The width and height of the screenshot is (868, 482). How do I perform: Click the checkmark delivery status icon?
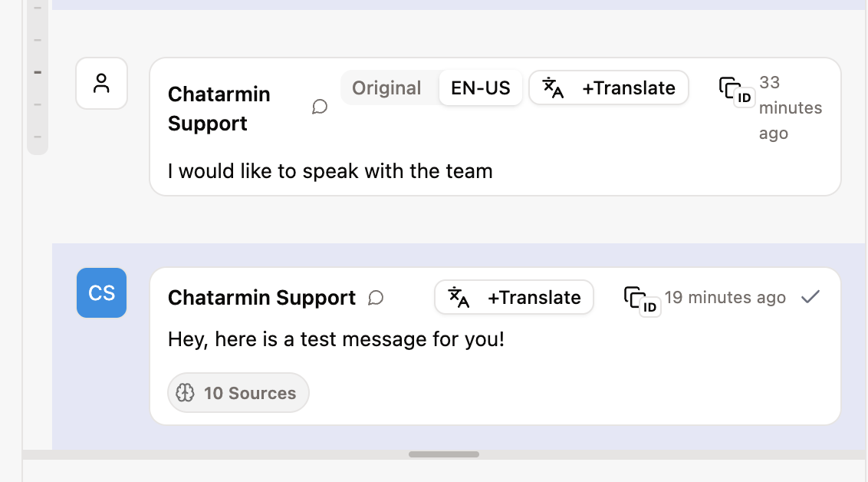(810, 297)
